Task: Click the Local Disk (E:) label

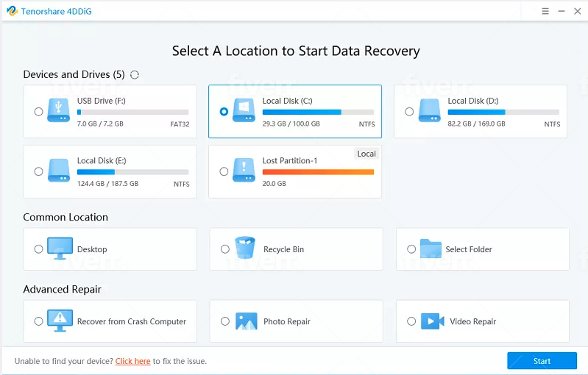Action: point(102,161)
